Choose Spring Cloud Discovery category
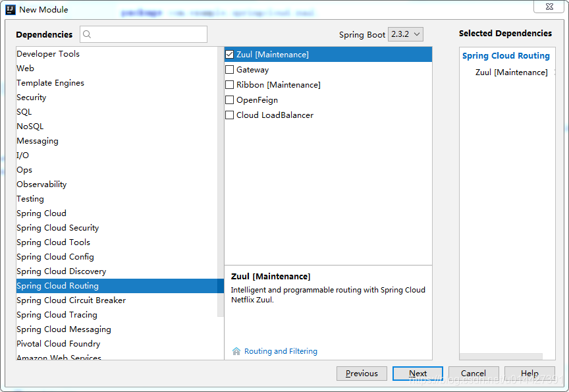Viewport: 569px width, 392px height. (117, 271)
